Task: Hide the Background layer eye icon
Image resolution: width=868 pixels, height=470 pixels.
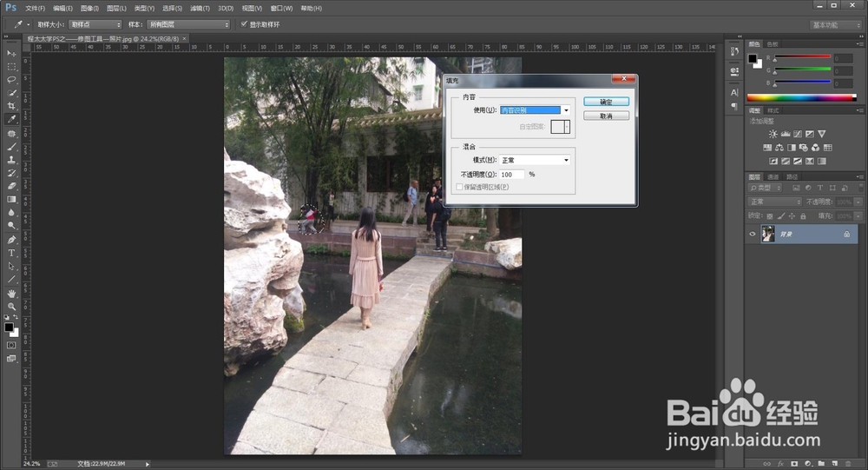Action: pyautogui.click(x=753, y=235)
